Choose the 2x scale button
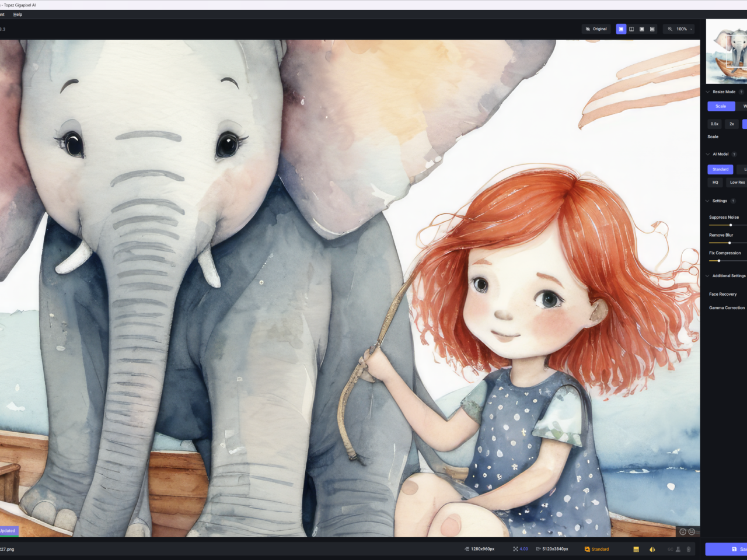 pos(732,124)
